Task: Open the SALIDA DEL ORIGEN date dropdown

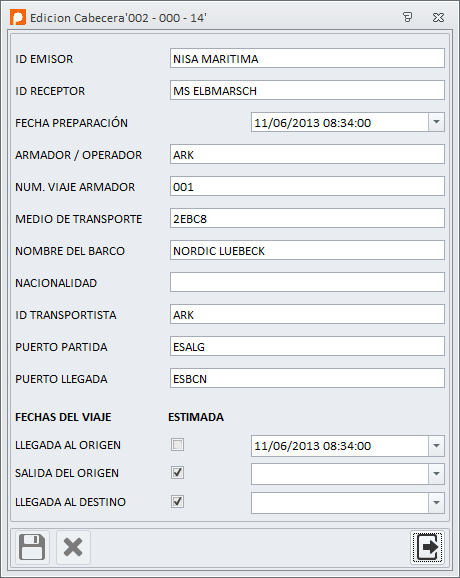Action: [436, 474]
